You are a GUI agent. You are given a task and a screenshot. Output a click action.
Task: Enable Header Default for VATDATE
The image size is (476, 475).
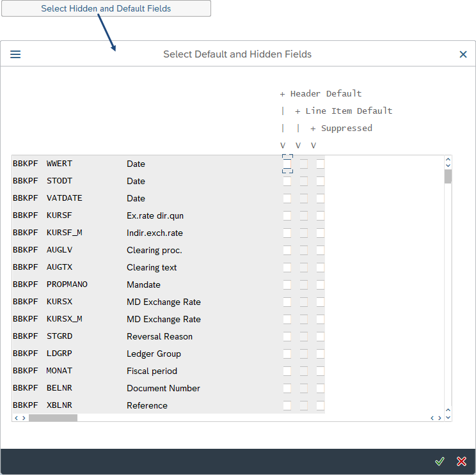(287, 198)
